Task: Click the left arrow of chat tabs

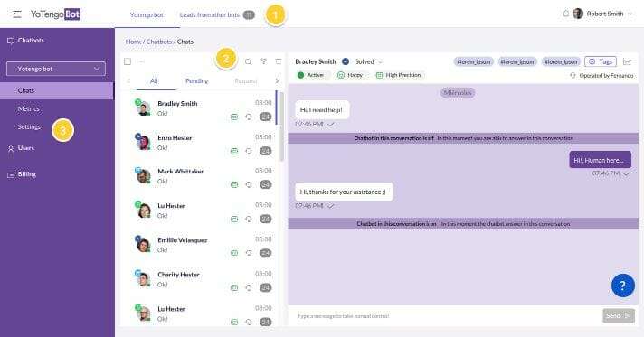Action: [x=128, y=81]
